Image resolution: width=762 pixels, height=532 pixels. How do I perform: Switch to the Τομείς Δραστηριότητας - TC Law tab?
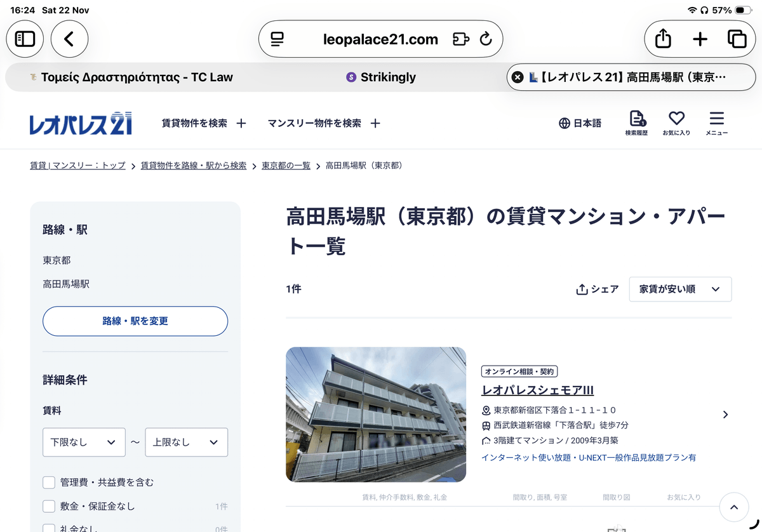[130, 77]
